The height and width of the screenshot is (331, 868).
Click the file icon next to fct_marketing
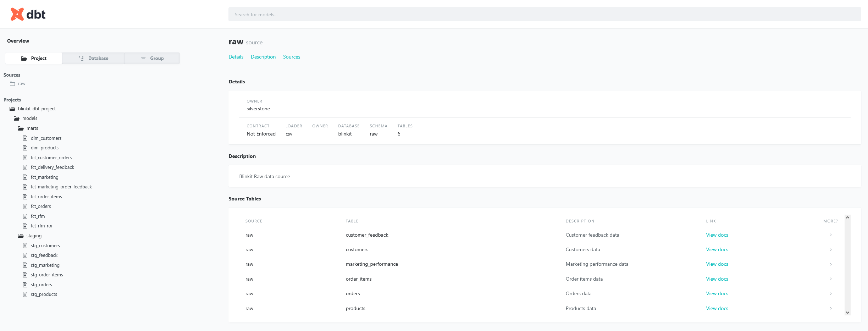click(25, 177)
